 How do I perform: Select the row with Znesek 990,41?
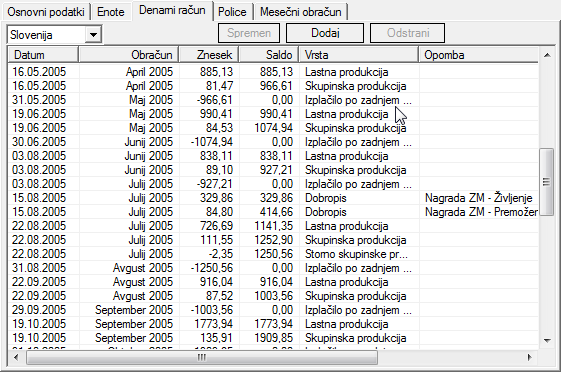[273, 114]
